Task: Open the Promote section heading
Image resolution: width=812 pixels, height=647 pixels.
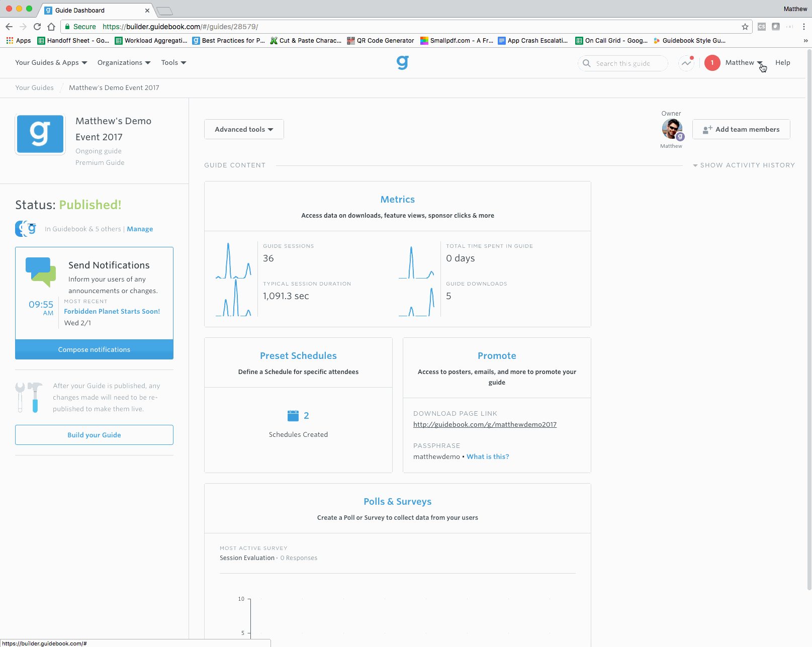Action: click(x=497, y=356)
